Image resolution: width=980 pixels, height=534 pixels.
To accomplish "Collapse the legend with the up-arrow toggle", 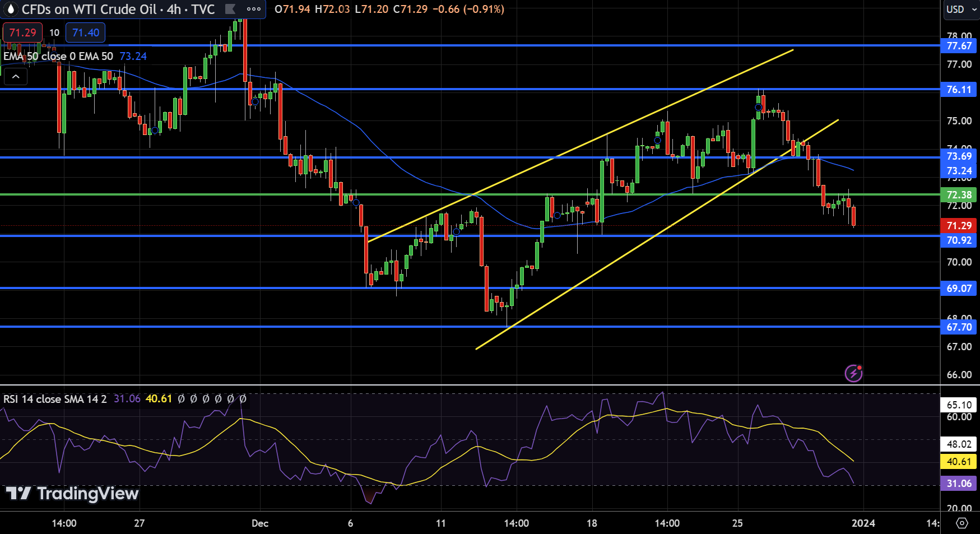I will pyautogui.click(x=16, y=77).
